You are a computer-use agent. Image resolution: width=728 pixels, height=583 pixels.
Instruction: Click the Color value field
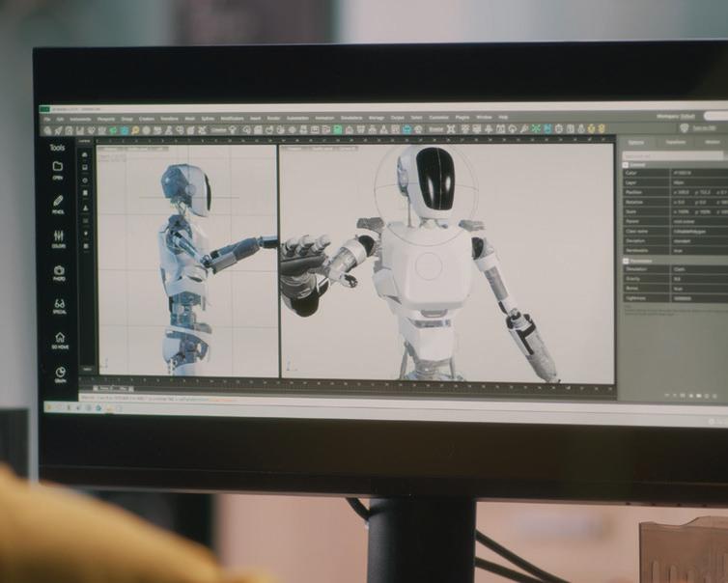pos(699,173)
